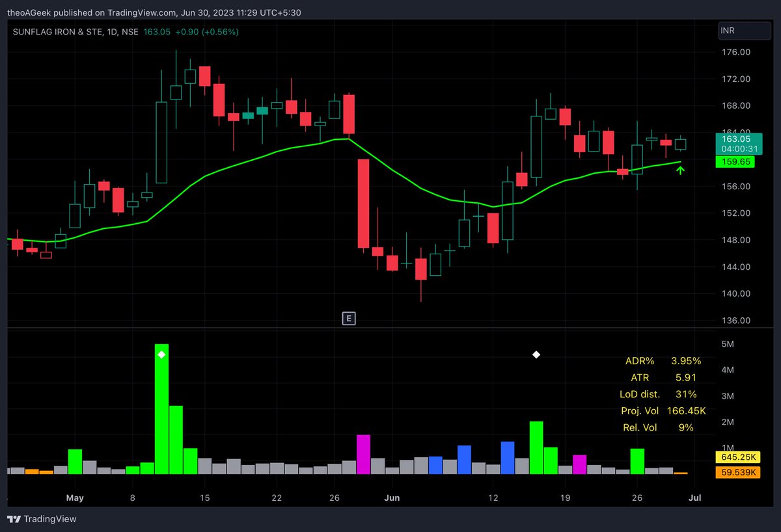Click the SUNFLAG IRON & STE symbol title
781x532 pixels.
pos(74,31)
